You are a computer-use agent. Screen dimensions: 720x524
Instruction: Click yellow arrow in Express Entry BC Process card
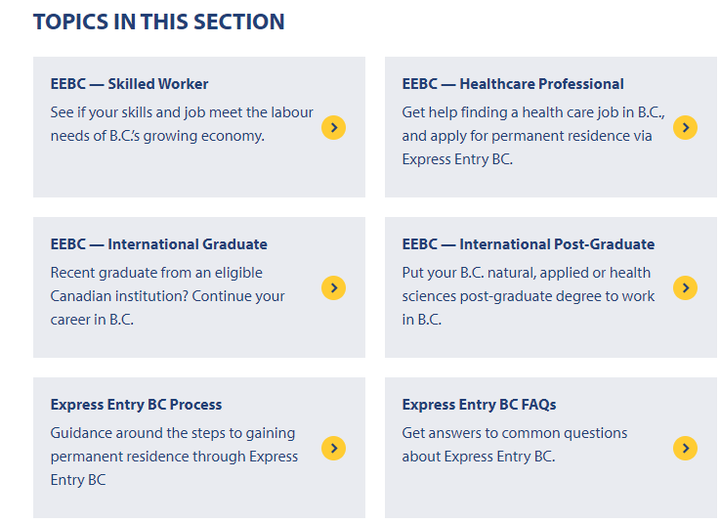[333, 448]
